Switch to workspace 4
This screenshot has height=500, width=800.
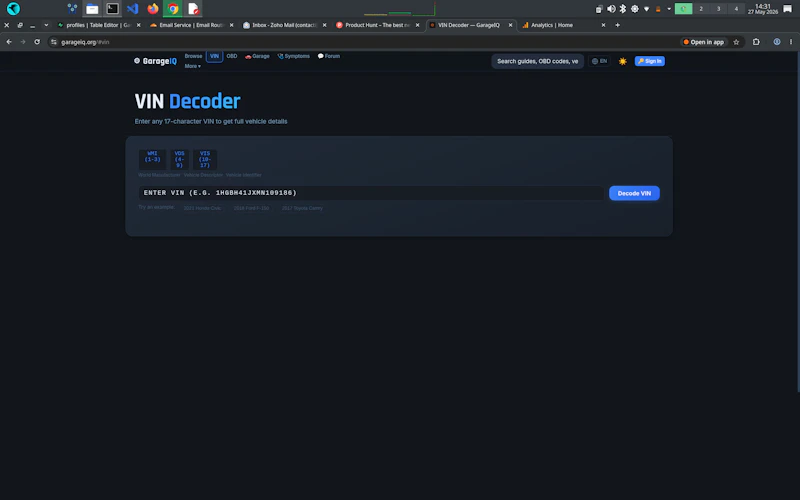point(736,9)
